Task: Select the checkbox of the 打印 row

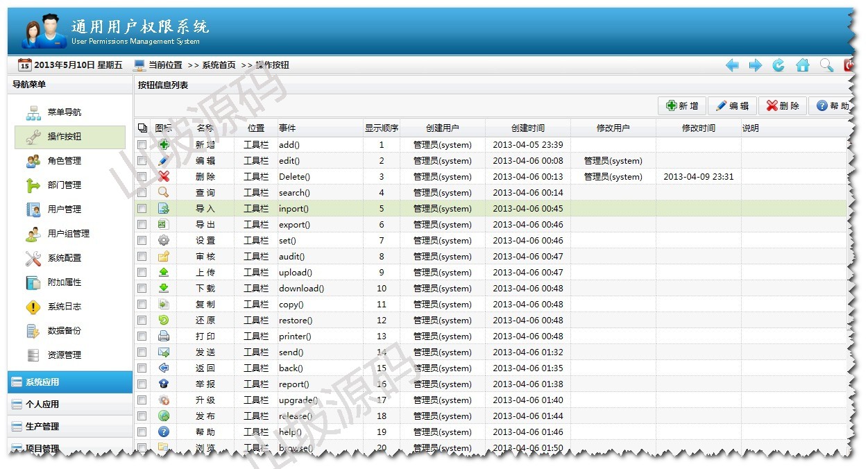Action: pos(142,336)
